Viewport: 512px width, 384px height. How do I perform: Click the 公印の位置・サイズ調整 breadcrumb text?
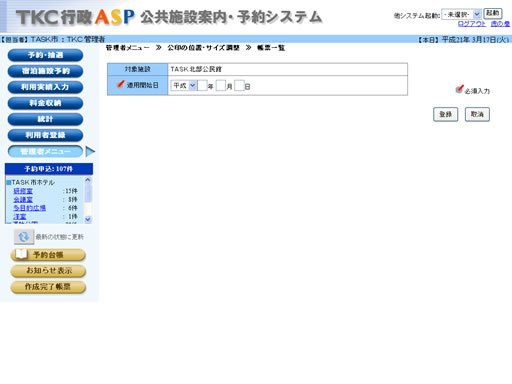203,48
